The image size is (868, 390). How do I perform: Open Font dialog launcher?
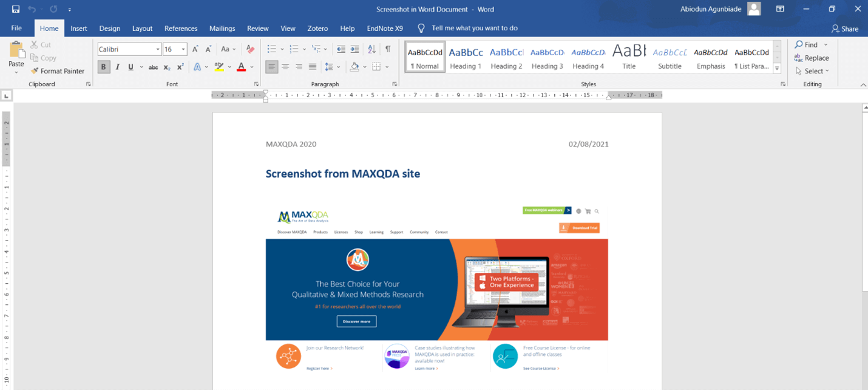click(x=256, y=84)
